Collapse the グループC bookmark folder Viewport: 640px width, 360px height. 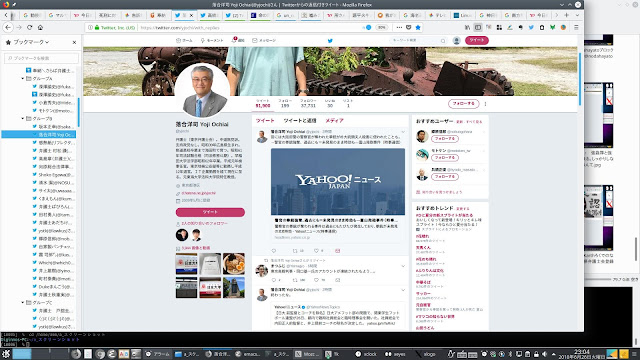click(23, 302)
